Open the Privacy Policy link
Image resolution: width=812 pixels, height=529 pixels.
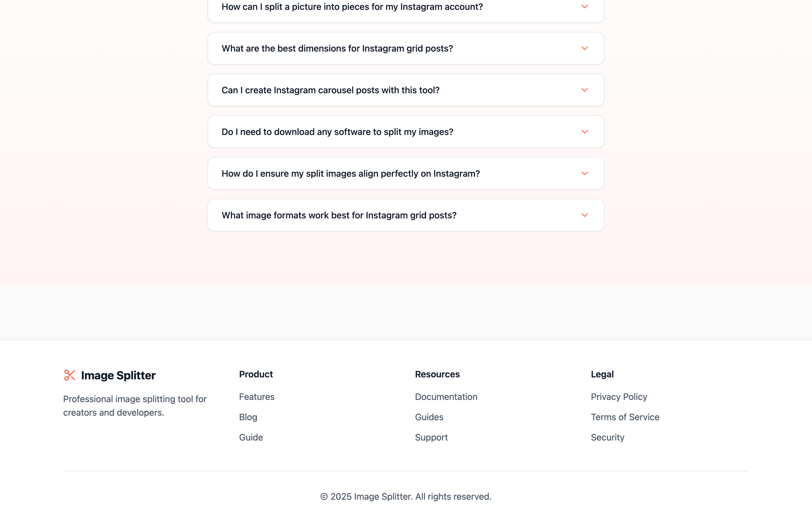[619, 397]
